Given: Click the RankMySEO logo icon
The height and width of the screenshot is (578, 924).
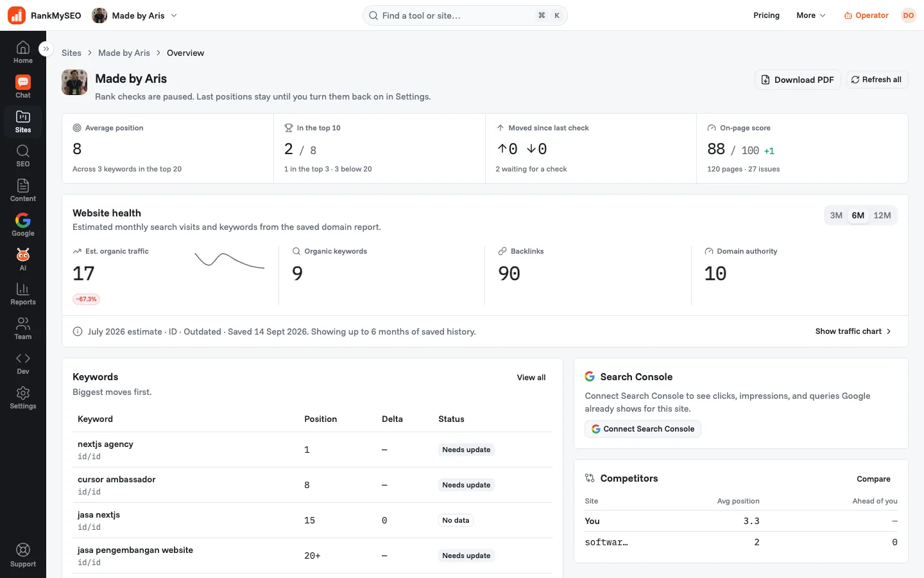Looking at the screenshot, I should point(17,15).
